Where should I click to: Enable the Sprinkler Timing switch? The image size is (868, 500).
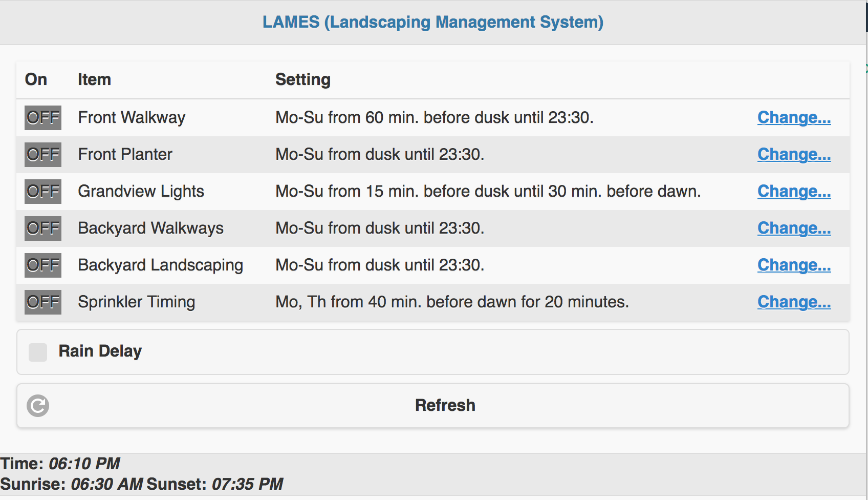click(x=43, y=302)
